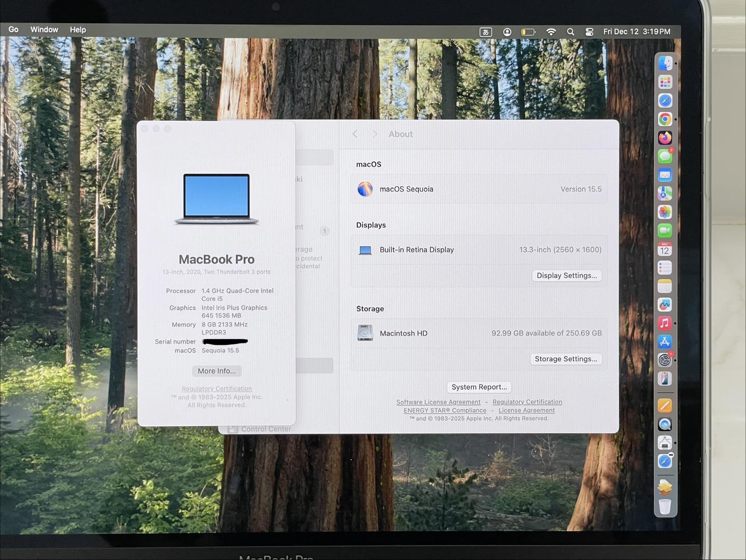Viewport: 746px width, 560px height.
Task: Open Trash in the Dock
Action: click(x=665, y=506)
